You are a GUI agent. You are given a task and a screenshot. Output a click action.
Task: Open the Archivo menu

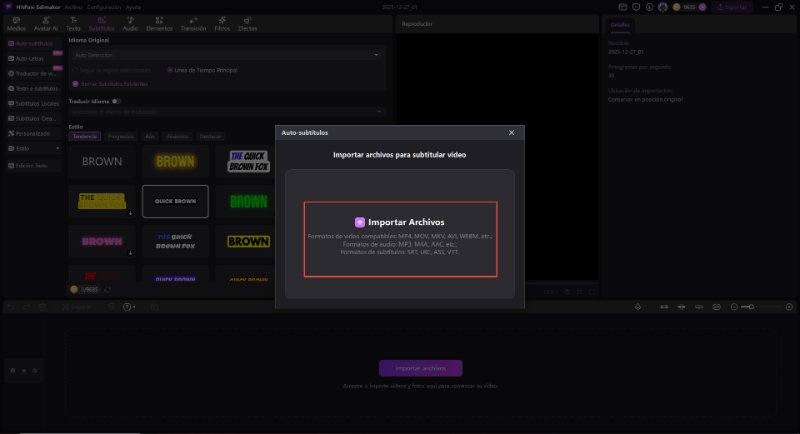73,6
